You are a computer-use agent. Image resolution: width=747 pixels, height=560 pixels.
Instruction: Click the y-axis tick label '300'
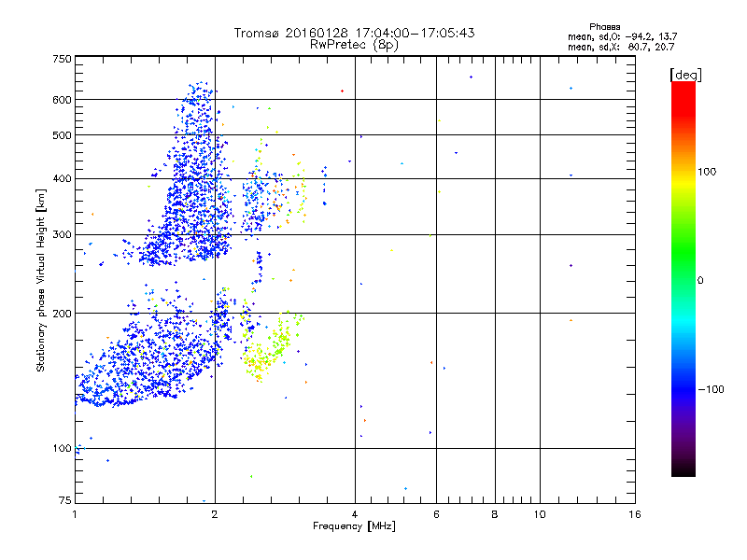coord(62,235)
